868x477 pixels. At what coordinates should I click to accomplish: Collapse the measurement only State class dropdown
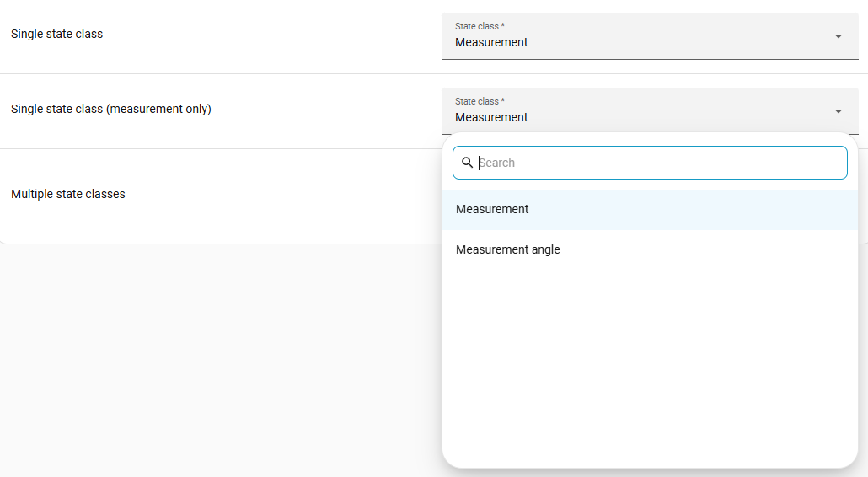[650, 110]
